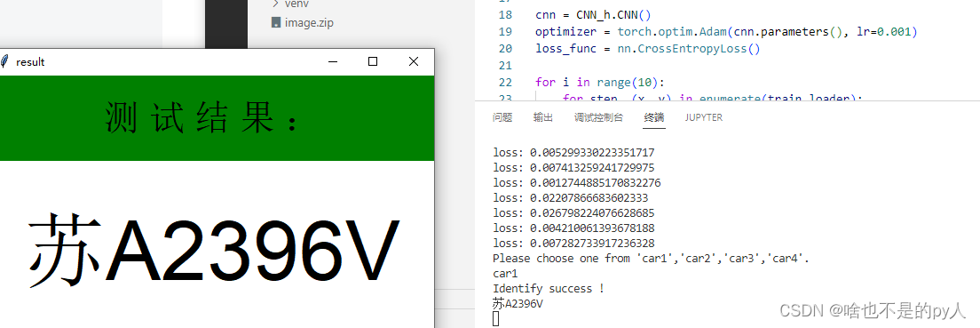Image resolution: width=980 pixels, height=328 pixels.
Task: Click terminal line loss: 0.007282733917236328
Action: pyautogui.click(x=573, y=243)
